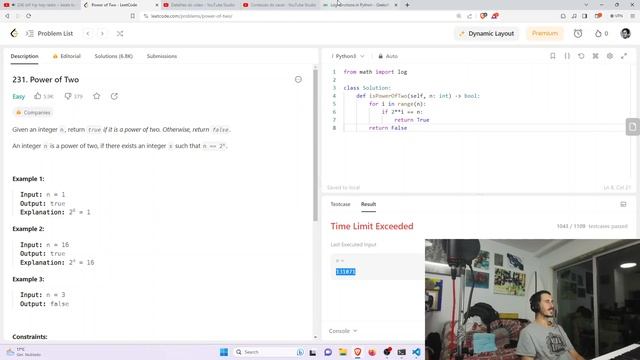Open the Submissions tab
The height and width of the screenshot is (360, 640).
(x=162, y=56)
